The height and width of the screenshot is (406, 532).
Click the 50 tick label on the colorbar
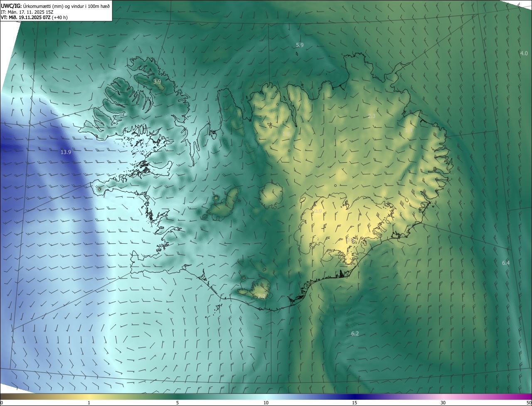coord(529,403)
